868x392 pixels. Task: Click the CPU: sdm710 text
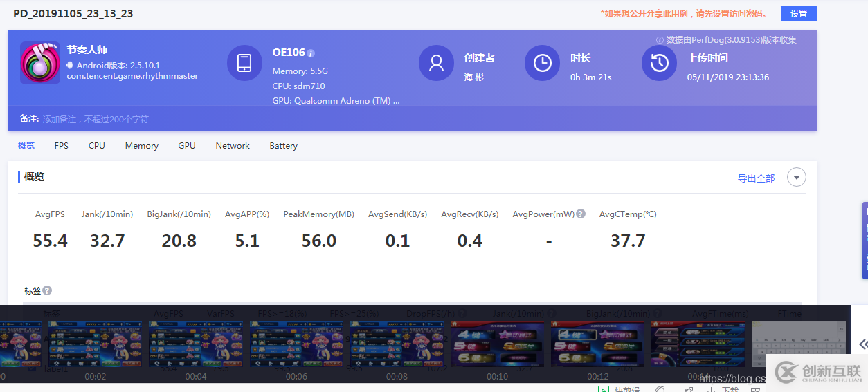click(x=298, y=86)
